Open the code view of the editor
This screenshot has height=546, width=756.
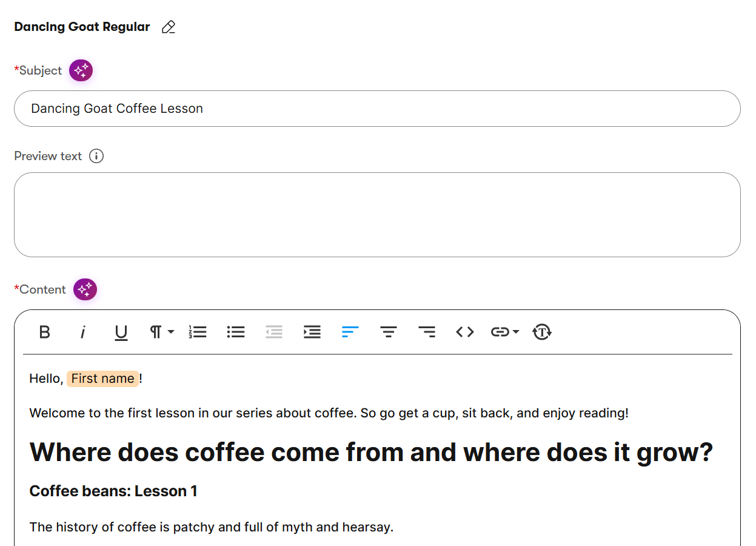click(465, 332)
